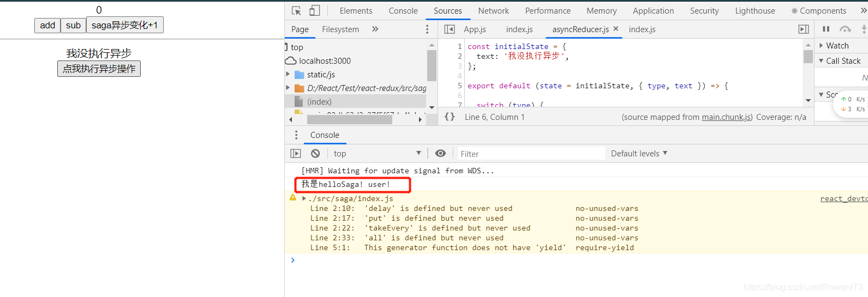Click the navigator horizontal scrollbar
Viewport: 868px width, 297px height.
pos(349,119)
